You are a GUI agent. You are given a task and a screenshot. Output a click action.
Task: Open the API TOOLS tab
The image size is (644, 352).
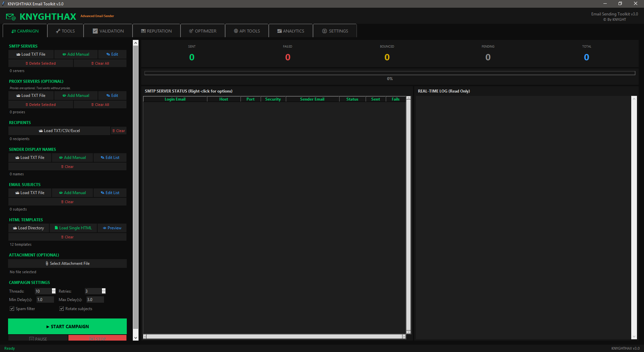247,31
